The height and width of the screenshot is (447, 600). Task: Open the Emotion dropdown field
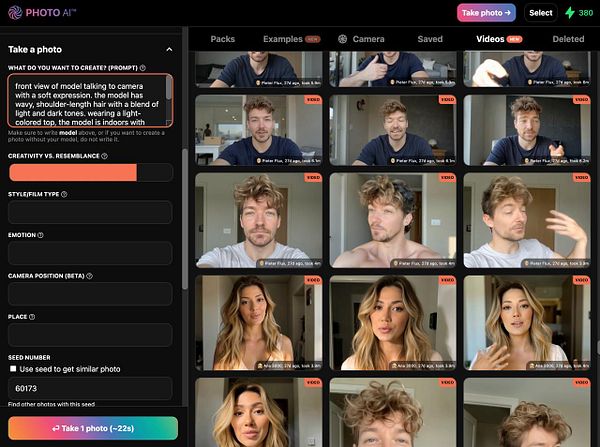pos(90,253)
